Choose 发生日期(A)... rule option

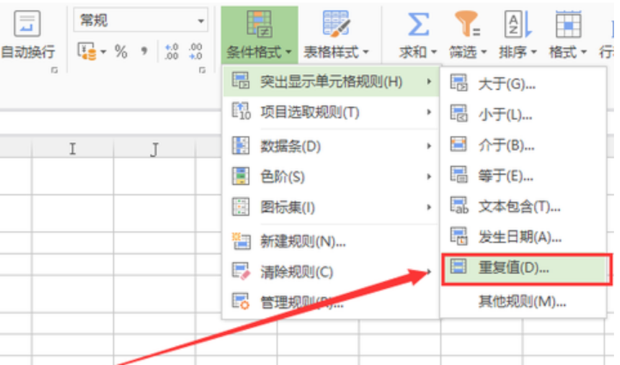point(523,237)
